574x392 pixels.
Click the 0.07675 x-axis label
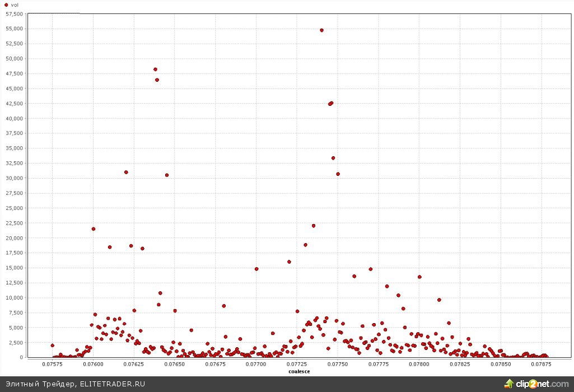tap(215, 364)
